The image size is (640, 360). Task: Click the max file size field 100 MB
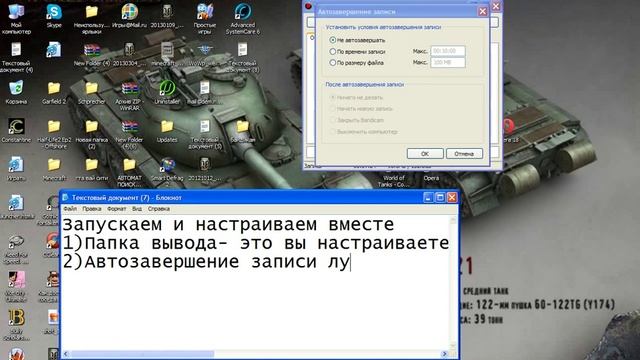pyautogui.click(x=448, y=62)
